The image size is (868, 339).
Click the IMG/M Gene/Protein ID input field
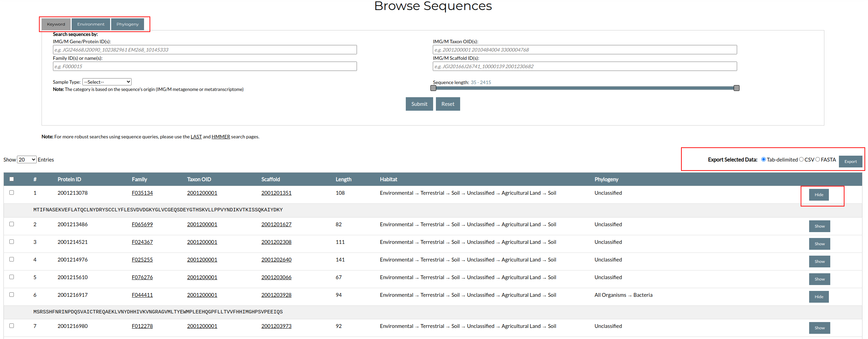point(205,50)
